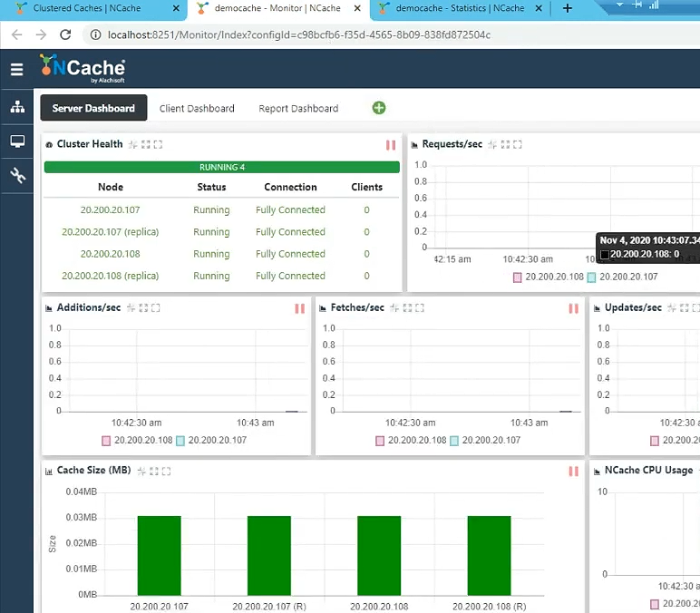Reload the browser page
The height and width of the screenshot is (613, 700).
(x=65, y=34)
